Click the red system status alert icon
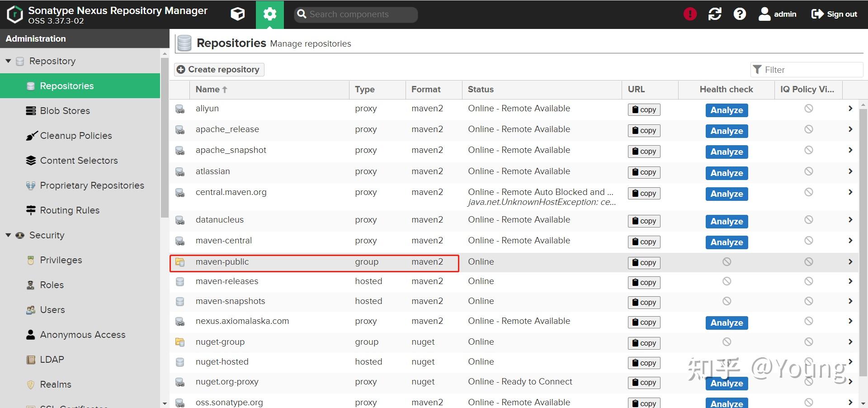Viewport: 868px width, 408px height. pos(690,14)
